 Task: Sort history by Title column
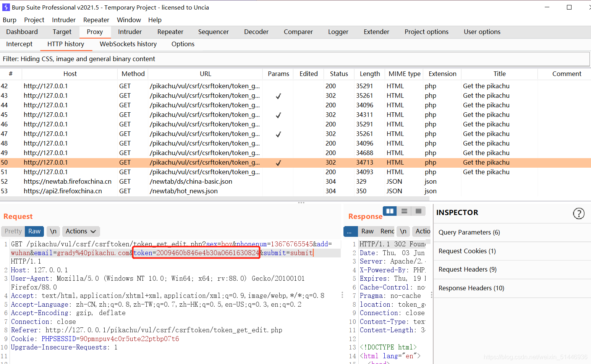(499, 74)
